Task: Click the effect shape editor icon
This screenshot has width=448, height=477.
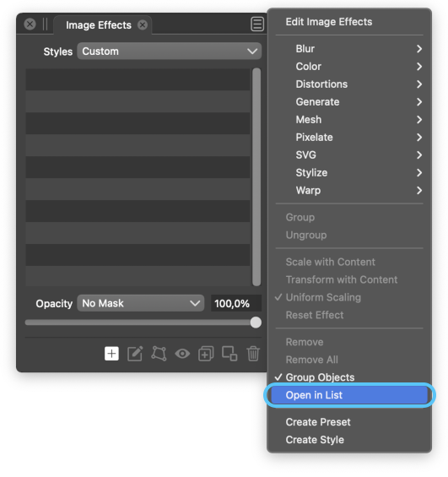Action: pyautogui.click(x=159, y=354)
